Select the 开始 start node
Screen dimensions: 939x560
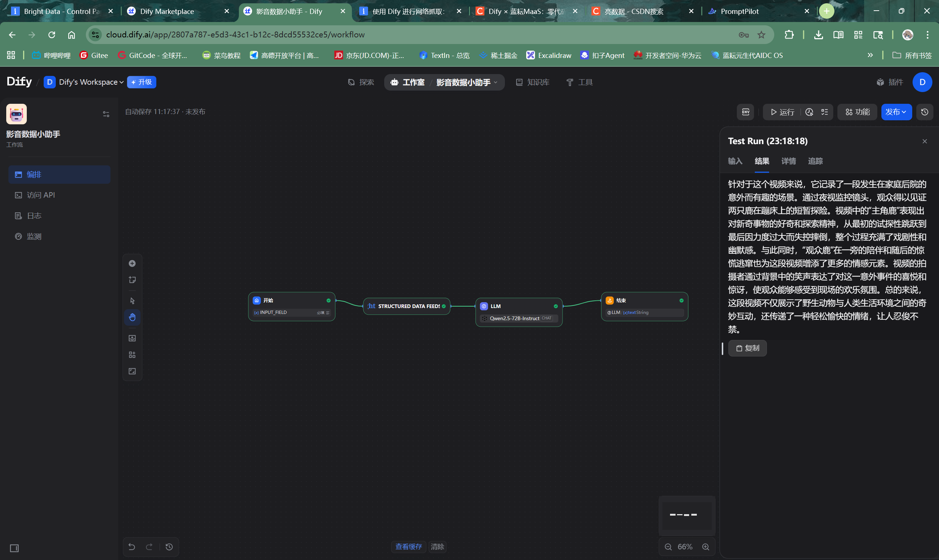click(x=291, y=307)
